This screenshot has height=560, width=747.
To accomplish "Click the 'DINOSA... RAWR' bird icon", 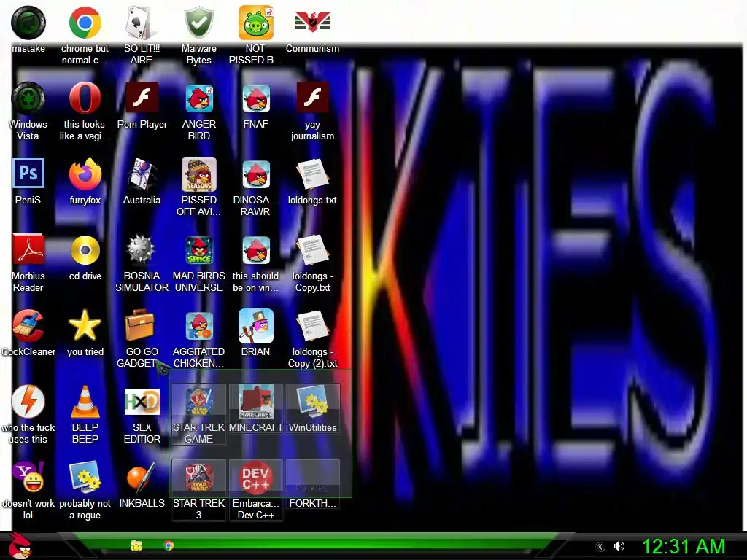I will pos(256,174).
